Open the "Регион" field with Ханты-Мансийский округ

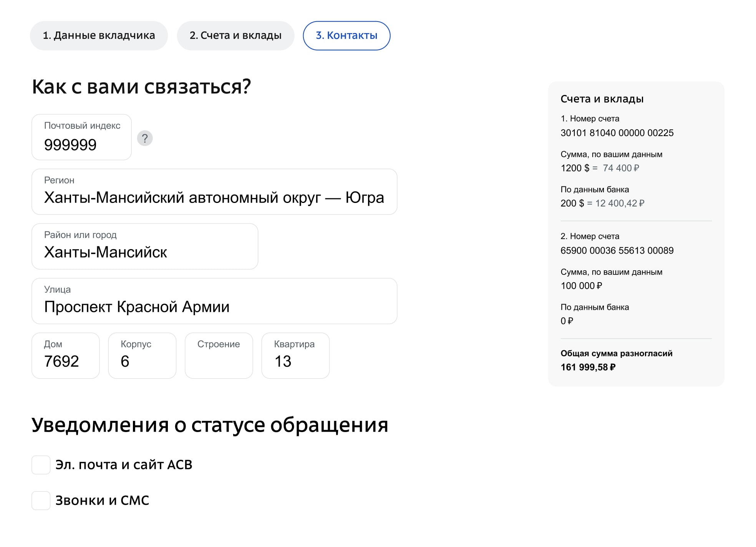tap(214, 192)
